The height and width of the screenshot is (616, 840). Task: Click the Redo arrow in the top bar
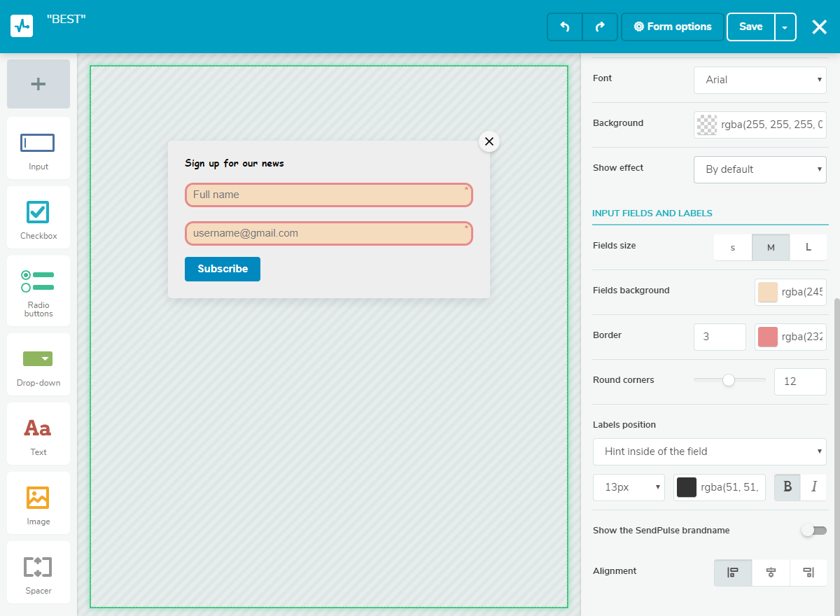point(600,27)
